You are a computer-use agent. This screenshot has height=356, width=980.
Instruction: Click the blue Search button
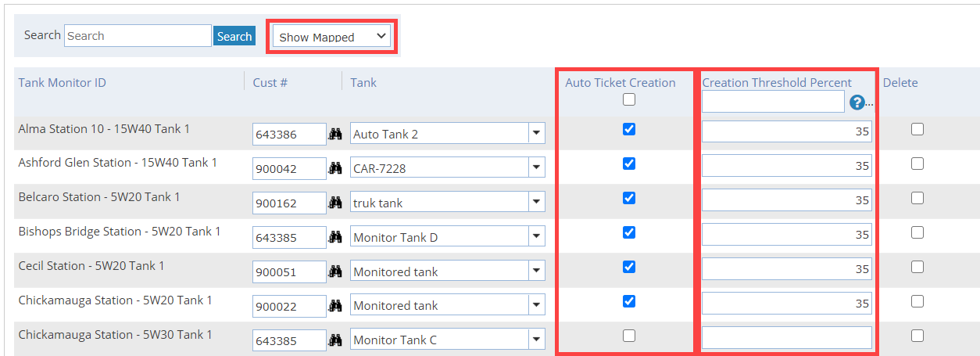point(234,36)
